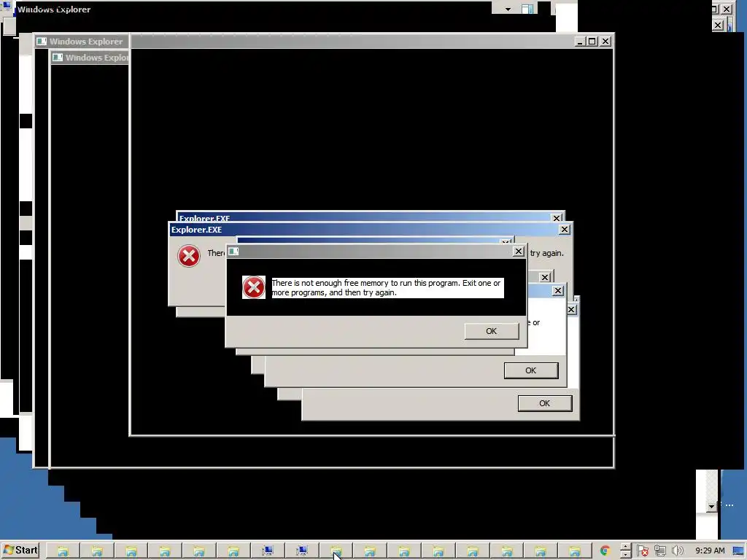The height and width of the screenshot is (560, 747).
Task: Show the 9:29 AM clock calendar
Action: [x=710, y=551]
